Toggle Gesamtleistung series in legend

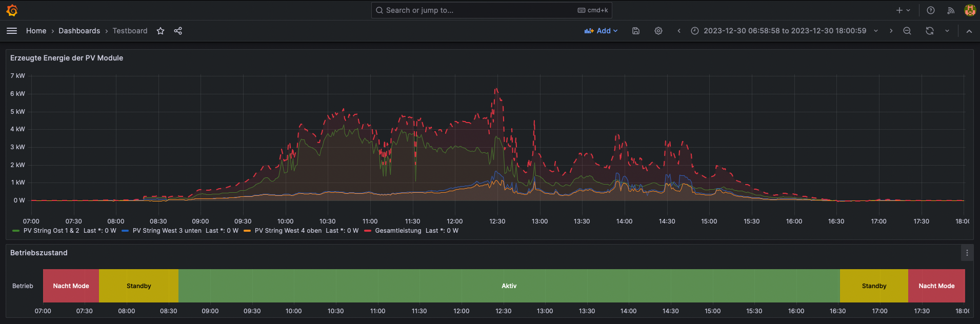[x=398, y=231]
